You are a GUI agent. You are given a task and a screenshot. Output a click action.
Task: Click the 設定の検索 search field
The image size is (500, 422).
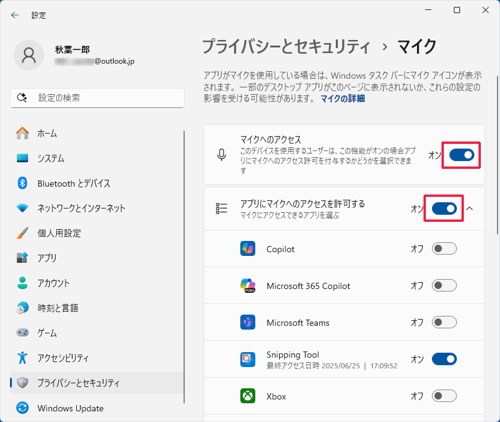(97, 98)
